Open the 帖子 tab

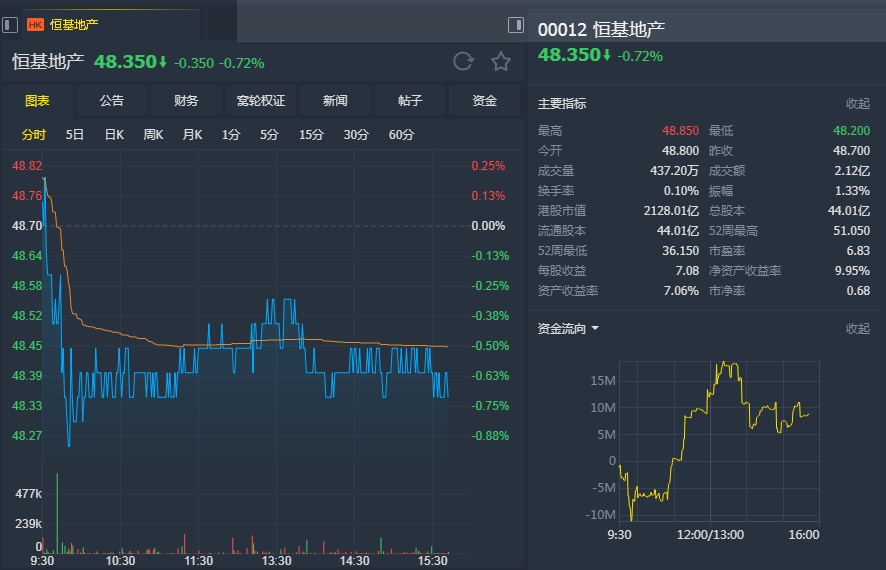click(410, 101)
